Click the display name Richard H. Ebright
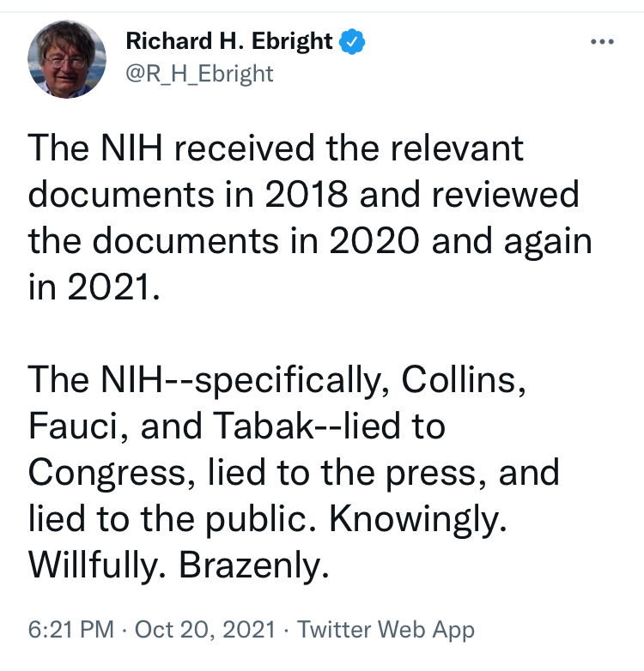644x671 pixels. [x=229, y=41]
